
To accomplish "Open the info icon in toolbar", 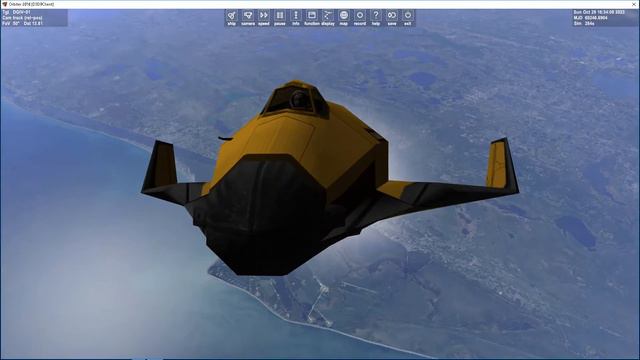I will pyautogui.click(x=296, y=16).
